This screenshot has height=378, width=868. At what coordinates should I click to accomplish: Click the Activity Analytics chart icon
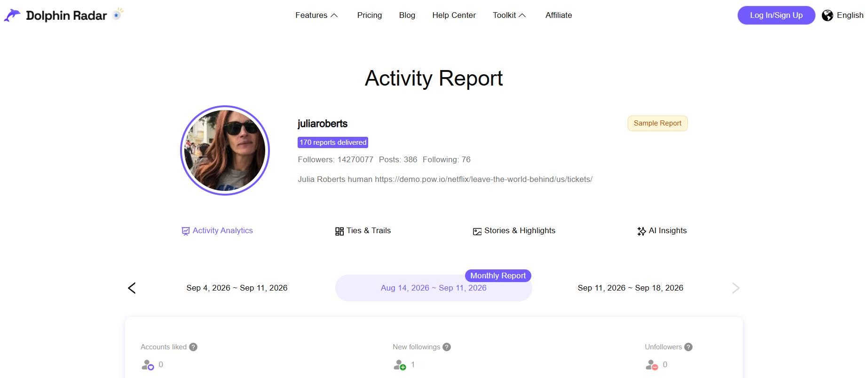pos(186,231)
